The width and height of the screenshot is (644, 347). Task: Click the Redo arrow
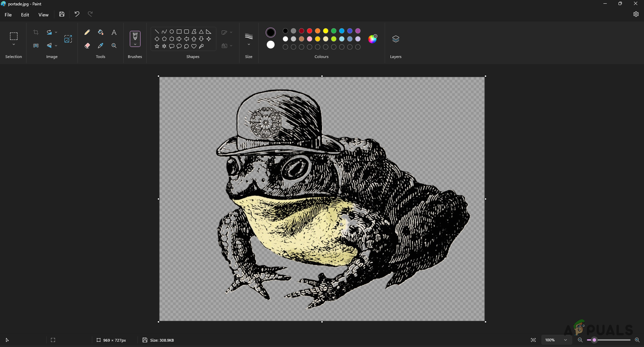(90, 14)
